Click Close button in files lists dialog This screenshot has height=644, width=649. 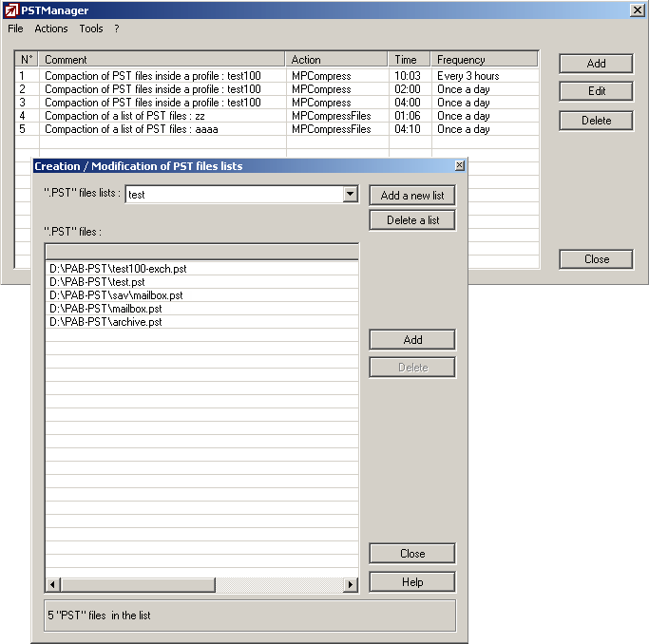(412, 554)
